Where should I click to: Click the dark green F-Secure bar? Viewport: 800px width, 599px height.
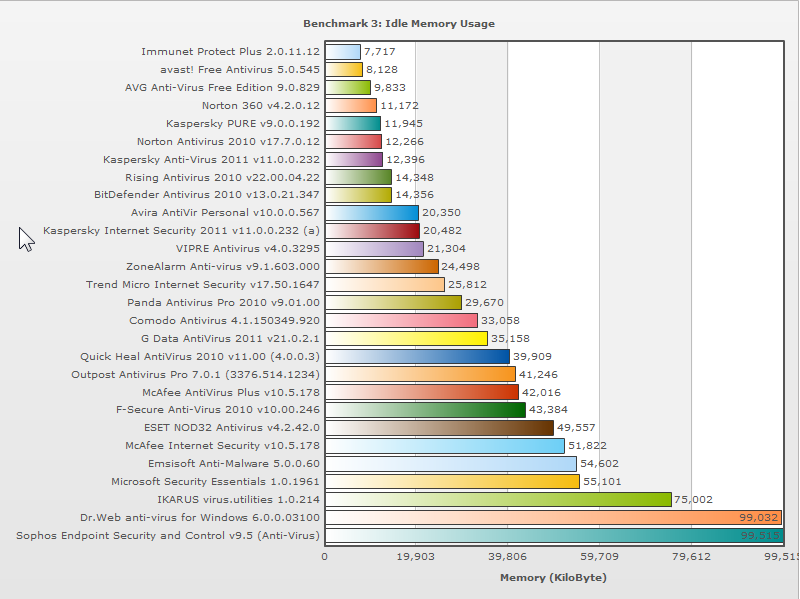pyautogui.click(x=426, y=409)
